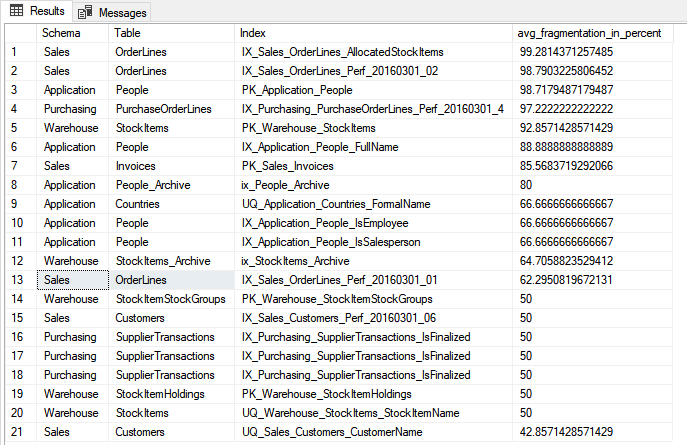Click the OrderLines table cell in row 13
Image resolution: width=687 pixels, height=445 pixels.
[171, 280]
